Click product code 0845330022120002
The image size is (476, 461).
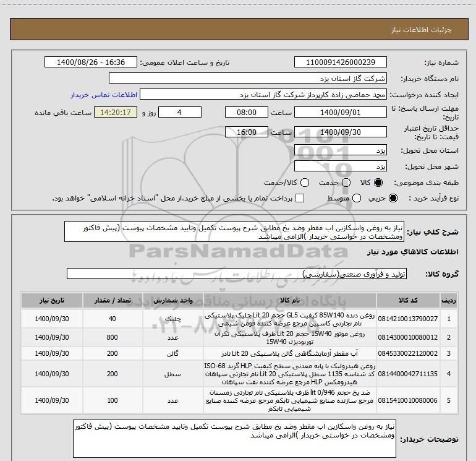point(408,353)
